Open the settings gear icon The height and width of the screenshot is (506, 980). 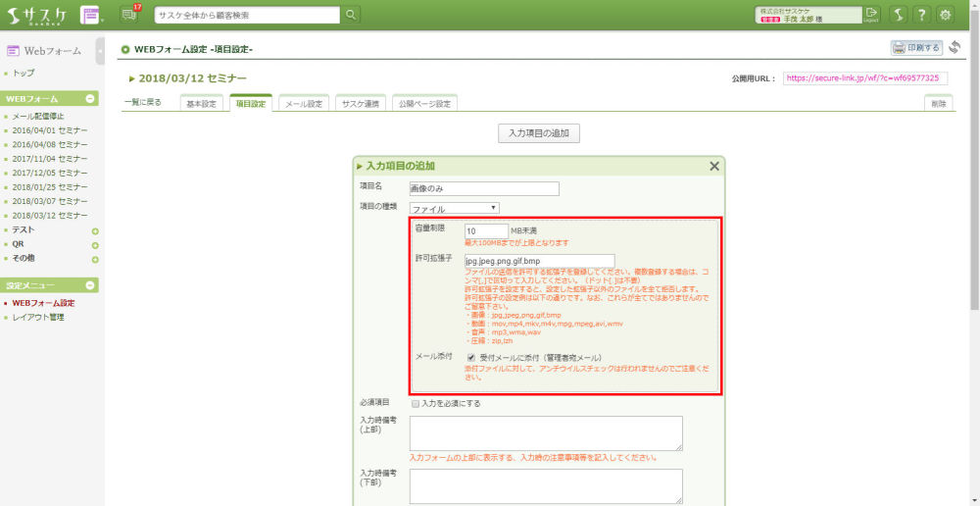(x=945, y=15)
